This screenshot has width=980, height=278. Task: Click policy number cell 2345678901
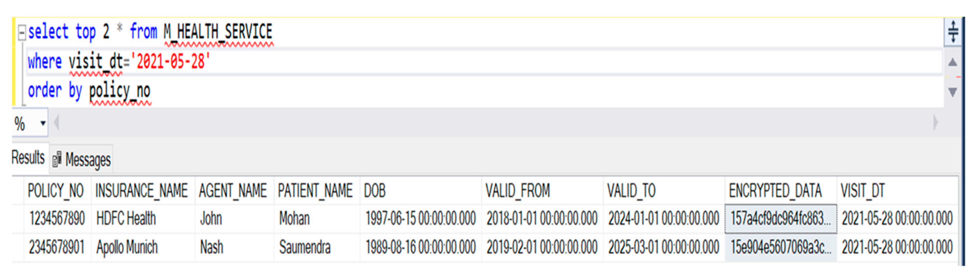pos(57,247)
